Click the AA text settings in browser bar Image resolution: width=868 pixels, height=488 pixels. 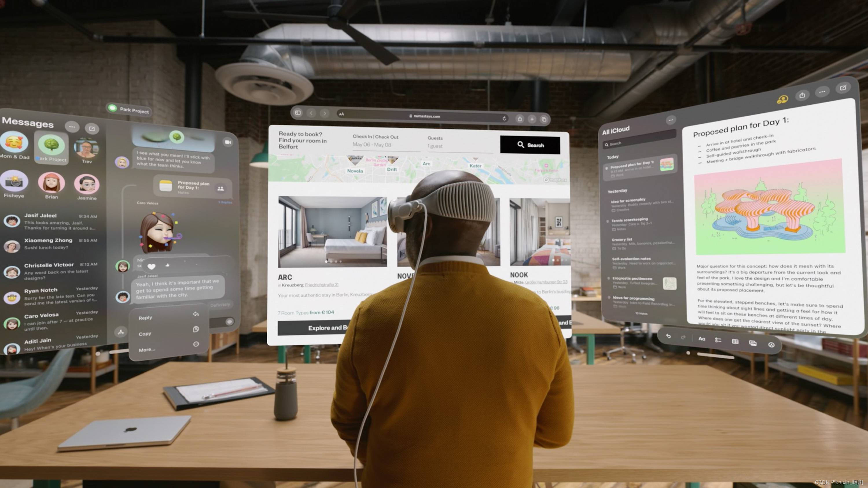click(341, 116)
